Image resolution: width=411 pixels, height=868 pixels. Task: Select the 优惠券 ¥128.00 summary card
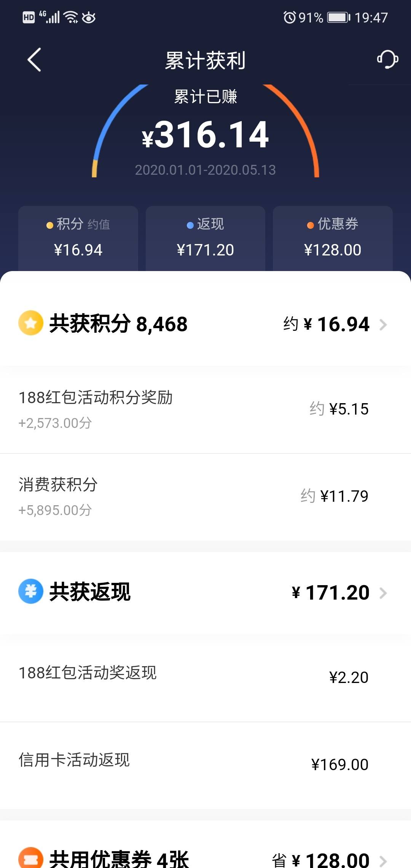[333, 239]
